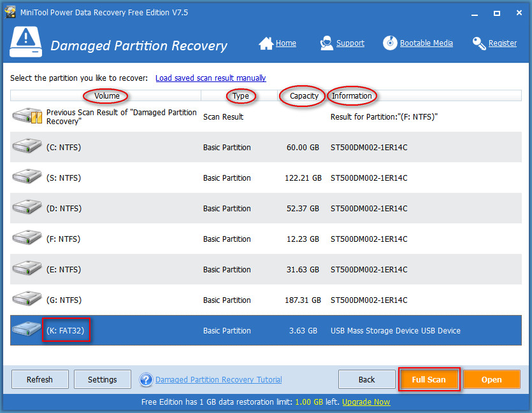Screen dimensions: 532x413
Task: Click the tutorial help question mark icon
Action: point(146,380)
